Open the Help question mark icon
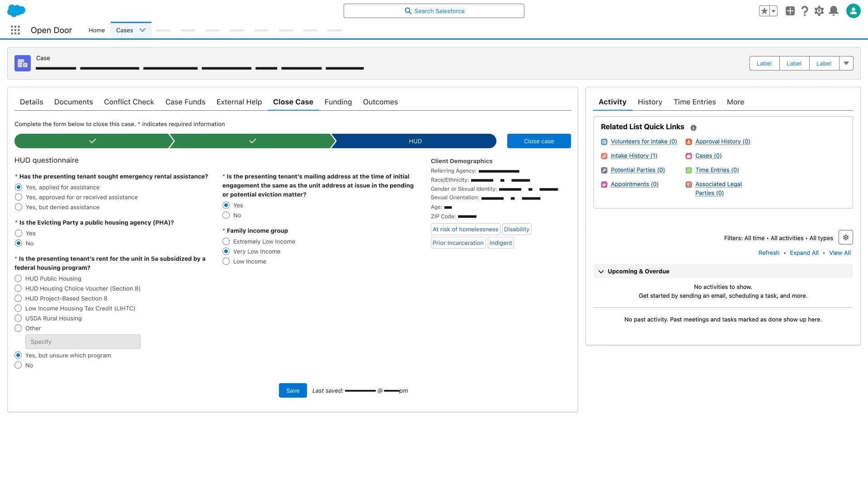Screen dimensions: 868x488 (805, 11)
